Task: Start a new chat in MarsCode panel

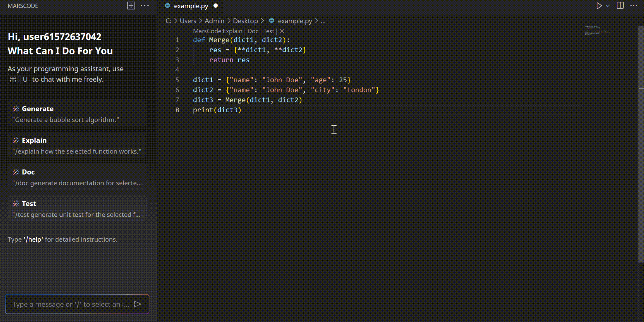Action: click(131, 5)
